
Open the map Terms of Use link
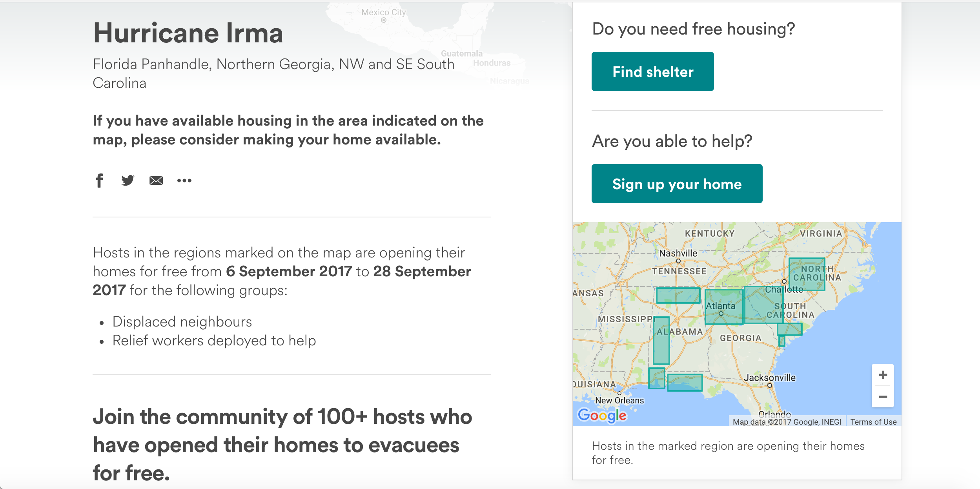tap(873, 422)
